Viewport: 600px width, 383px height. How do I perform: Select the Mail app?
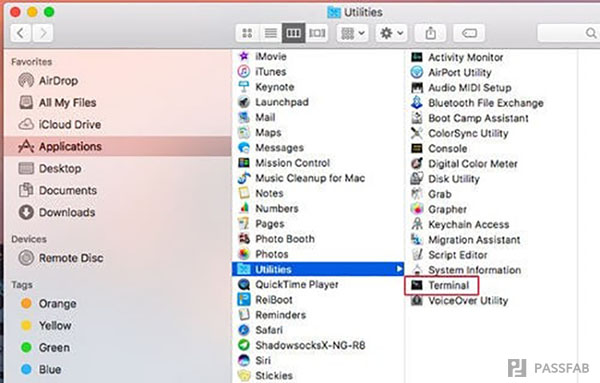256,117
